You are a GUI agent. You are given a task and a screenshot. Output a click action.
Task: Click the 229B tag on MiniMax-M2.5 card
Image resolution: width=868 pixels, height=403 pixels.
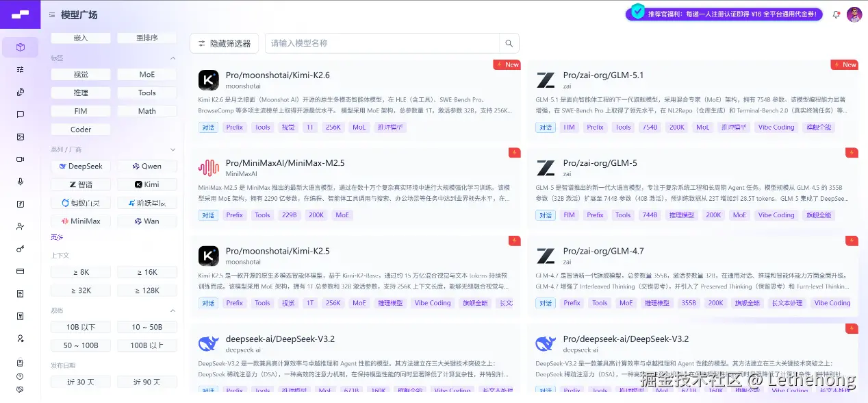290,215
